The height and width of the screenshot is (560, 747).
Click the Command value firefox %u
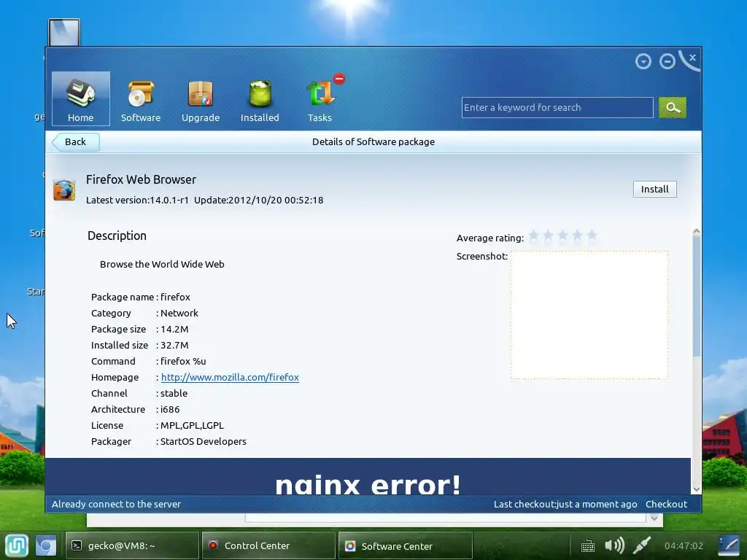(x=183, y=362)
